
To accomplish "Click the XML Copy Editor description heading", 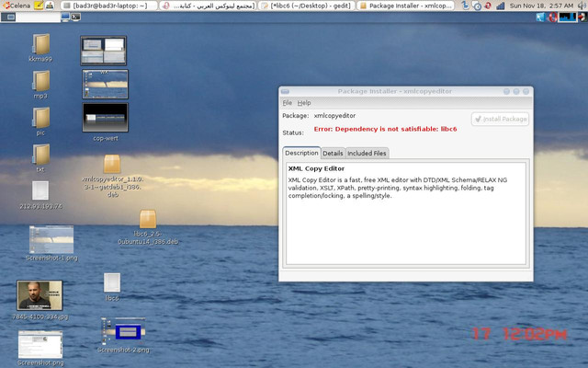I will click(316, 168).
